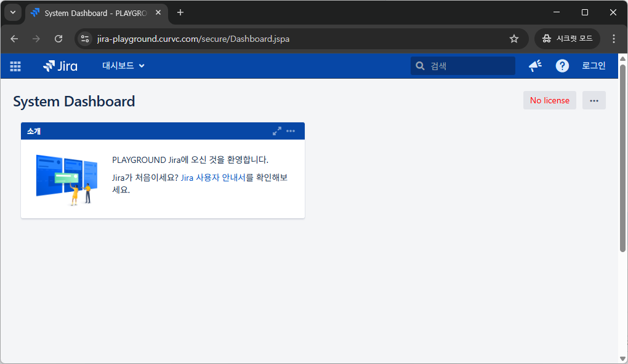Select the System Dashboard browser tab
Viewport: 628px width, 364px height.
[x=96, y=13]
